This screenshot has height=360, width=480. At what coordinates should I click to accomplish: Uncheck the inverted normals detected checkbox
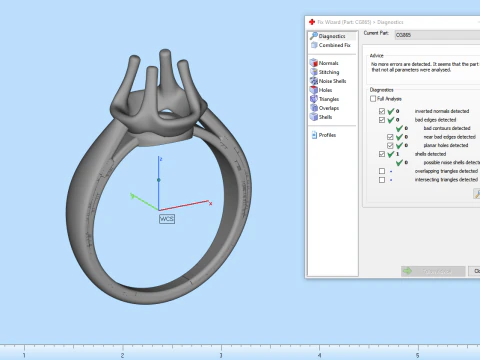382,111
